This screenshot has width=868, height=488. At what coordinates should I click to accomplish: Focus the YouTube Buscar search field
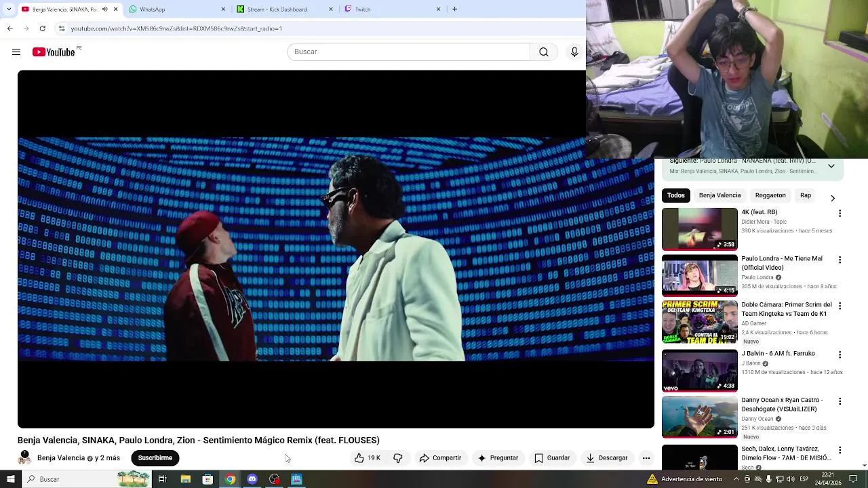[408, 52]
